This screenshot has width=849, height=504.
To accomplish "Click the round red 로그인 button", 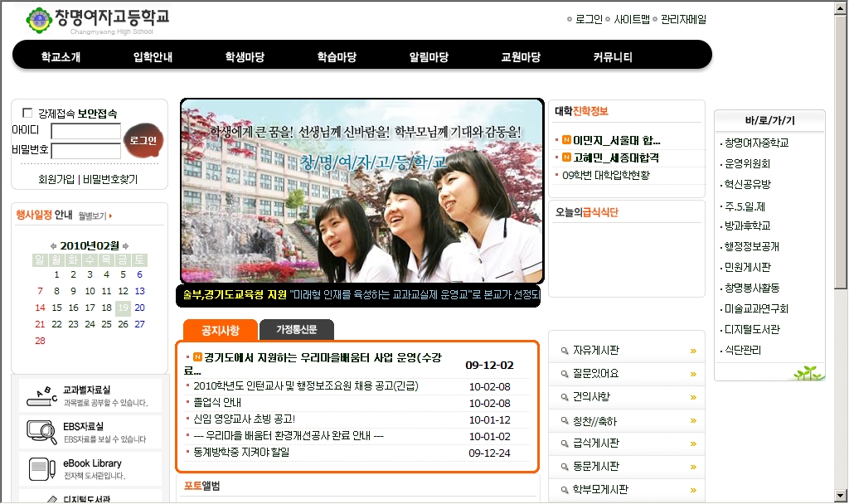I will point(143,140).
